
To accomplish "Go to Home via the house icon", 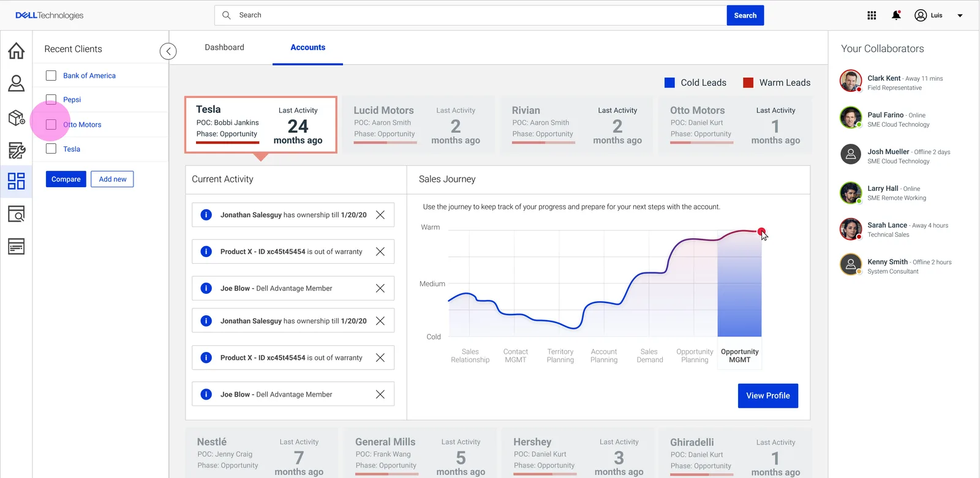I will click(17, 50).
